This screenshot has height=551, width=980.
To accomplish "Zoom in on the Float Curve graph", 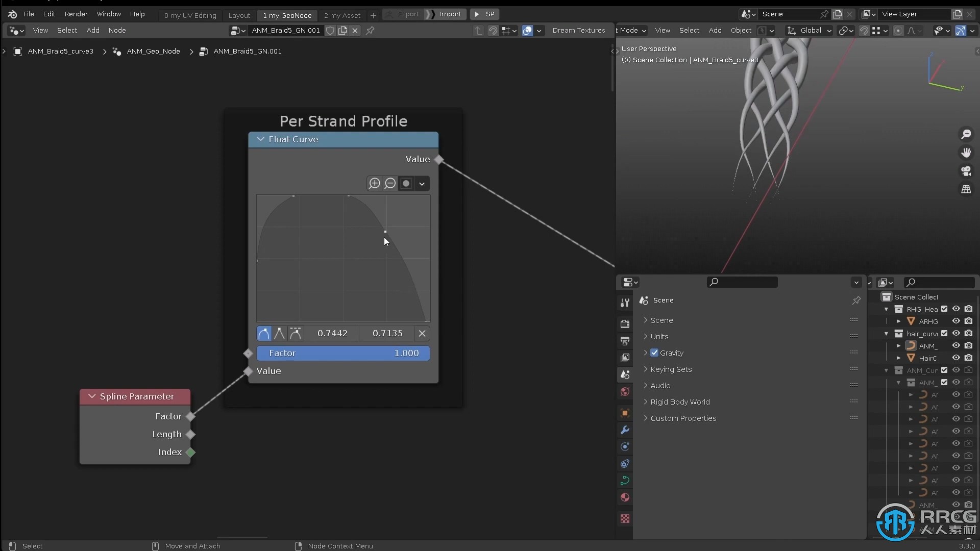I will (x=374, y=183).
